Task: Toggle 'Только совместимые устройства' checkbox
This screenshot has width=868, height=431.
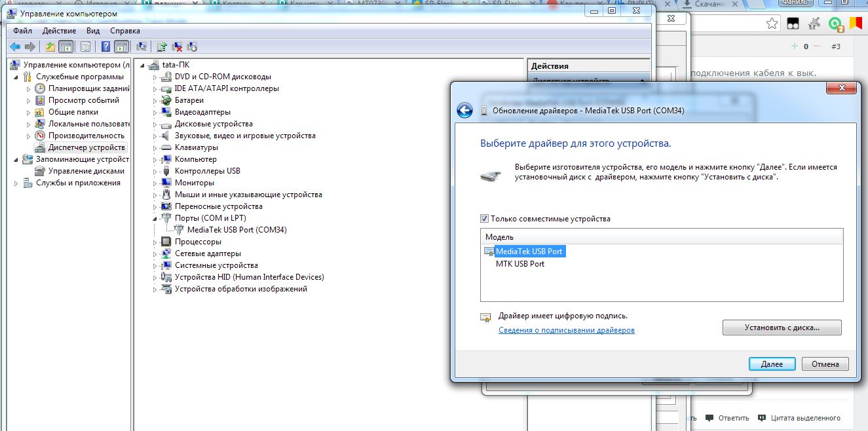Action: (x=485, y=219)
